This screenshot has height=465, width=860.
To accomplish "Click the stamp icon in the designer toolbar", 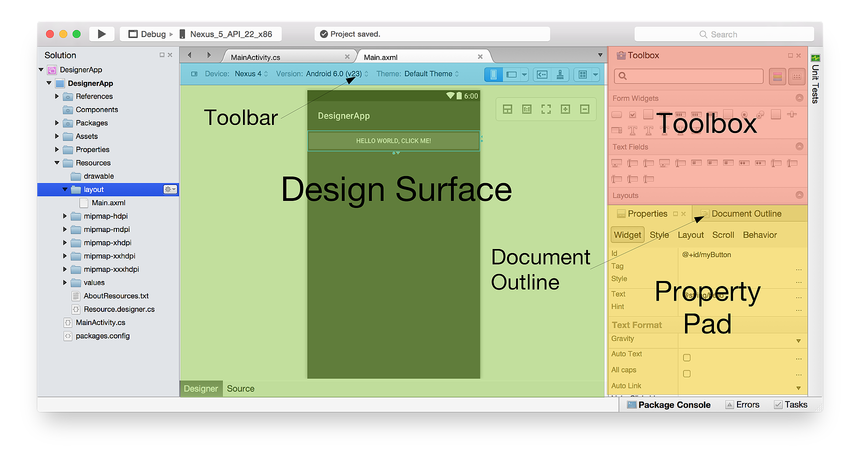I will pos(560,75).
